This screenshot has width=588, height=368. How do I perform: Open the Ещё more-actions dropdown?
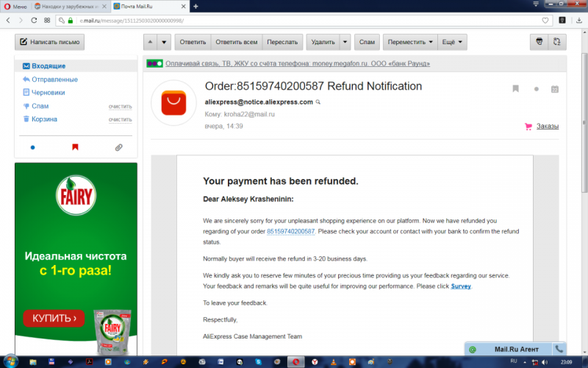(452, 42)
